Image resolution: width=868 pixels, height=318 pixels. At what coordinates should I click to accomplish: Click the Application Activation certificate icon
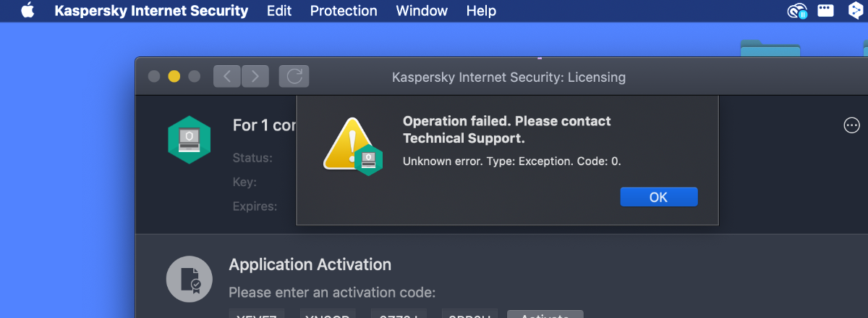point(189,279)
